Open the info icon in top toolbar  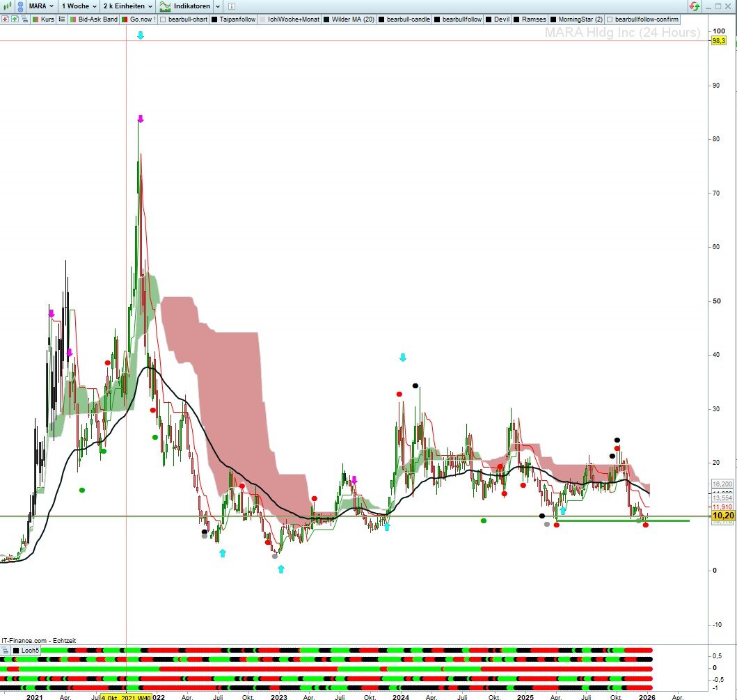click(x=232, y=6)
